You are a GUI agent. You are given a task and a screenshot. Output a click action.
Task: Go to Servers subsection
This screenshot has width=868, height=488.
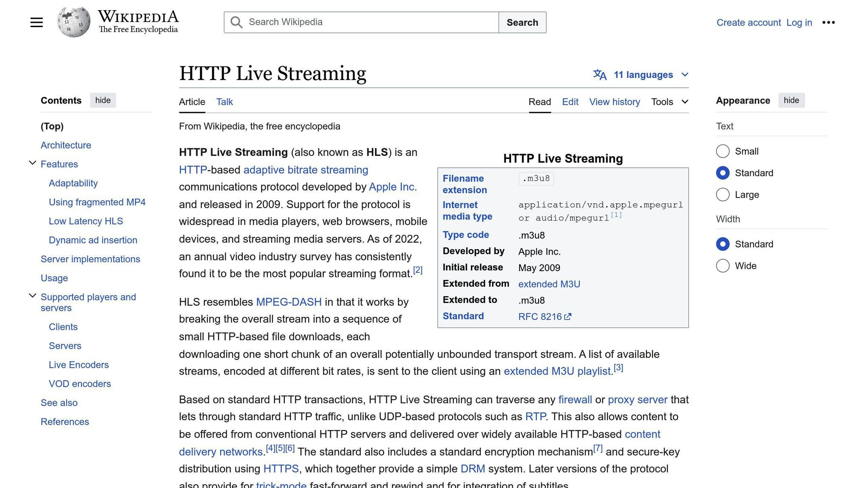(x=65, y=346)
